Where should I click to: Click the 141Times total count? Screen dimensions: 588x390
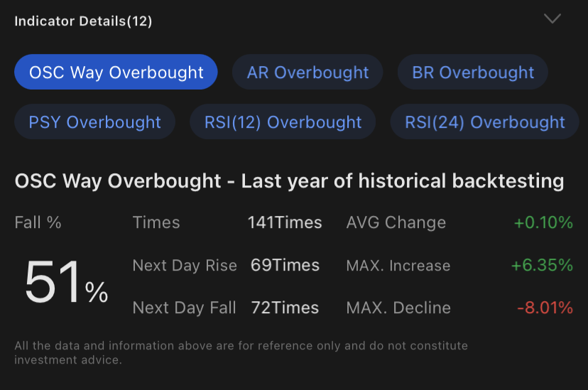coord(285,222)
